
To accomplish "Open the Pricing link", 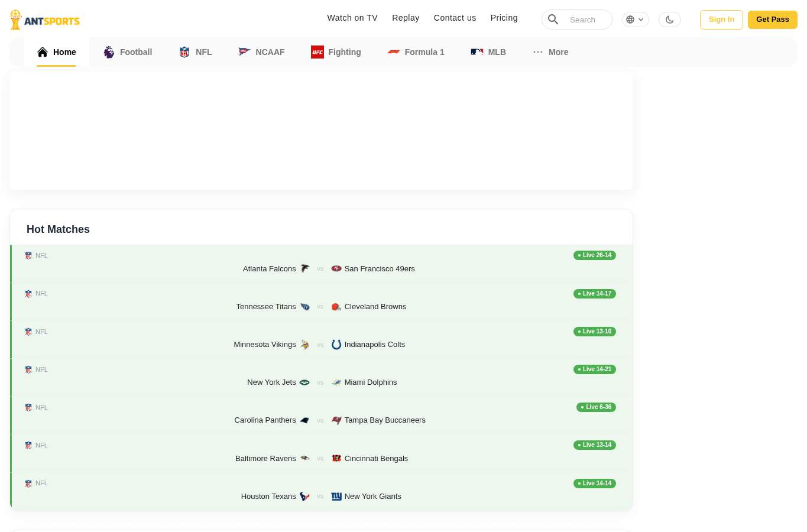I will point(504,18).
